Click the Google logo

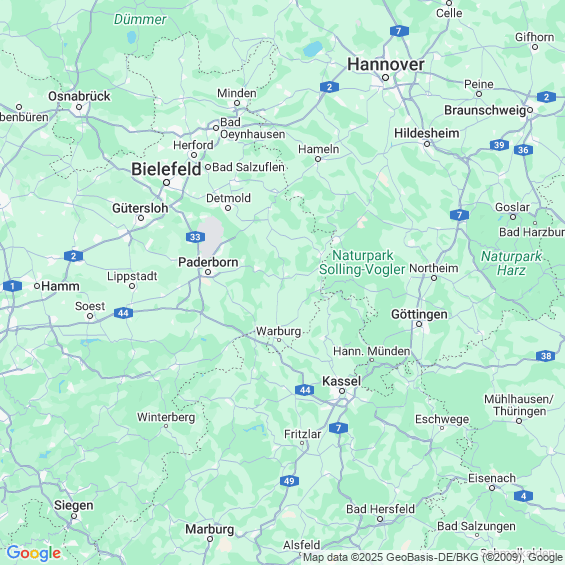tap(34, 553)
